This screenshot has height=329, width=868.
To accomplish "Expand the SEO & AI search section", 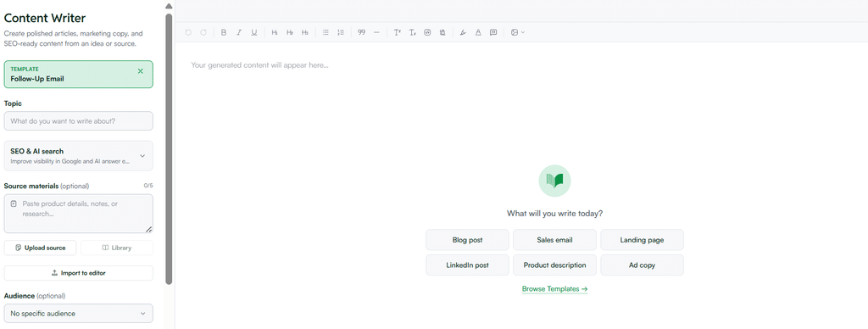I will tap(79, 156).
